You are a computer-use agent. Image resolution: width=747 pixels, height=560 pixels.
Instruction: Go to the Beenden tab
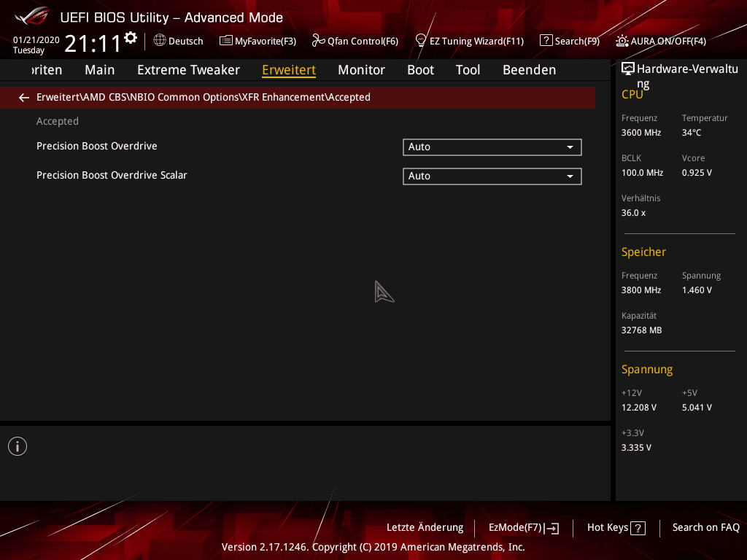530,70
